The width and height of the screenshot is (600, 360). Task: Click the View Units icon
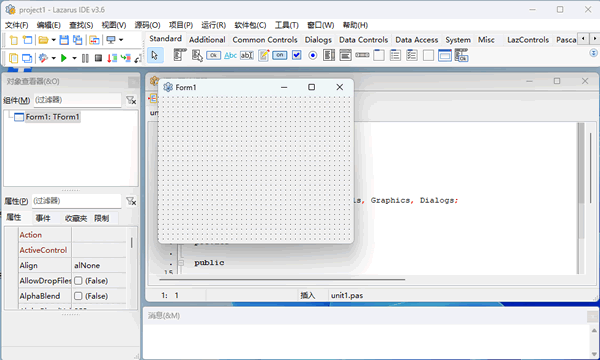click(13, 58)
